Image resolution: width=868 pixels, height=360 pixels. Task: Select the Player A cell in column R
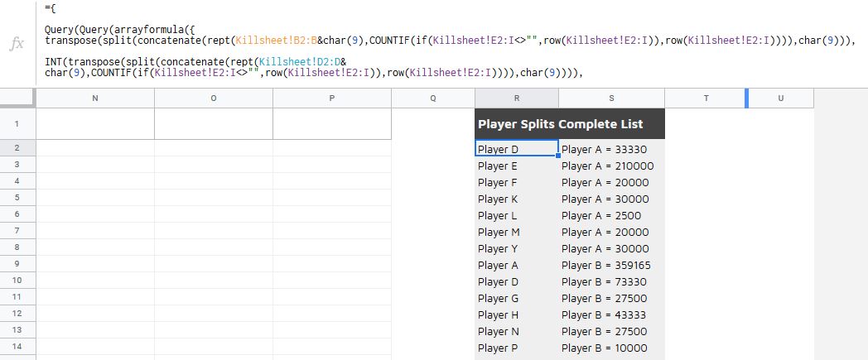coord(517,264)
